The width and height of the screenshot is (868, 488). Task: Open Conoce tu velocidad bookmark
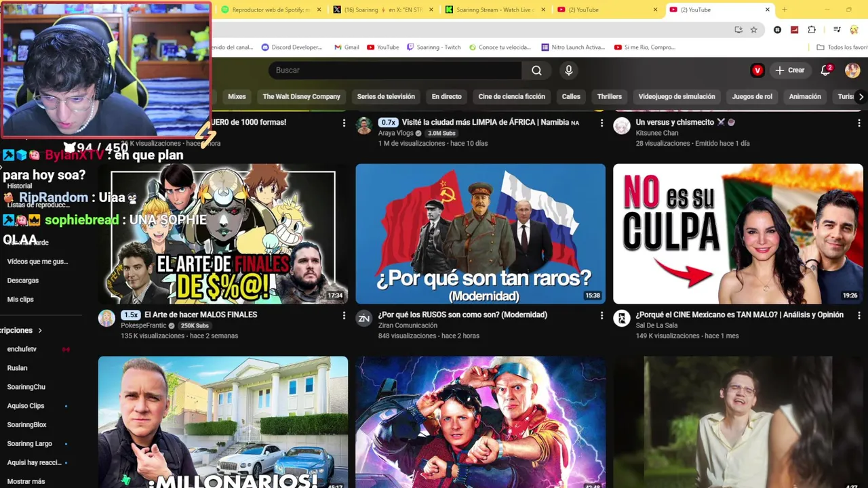(499, 47)
